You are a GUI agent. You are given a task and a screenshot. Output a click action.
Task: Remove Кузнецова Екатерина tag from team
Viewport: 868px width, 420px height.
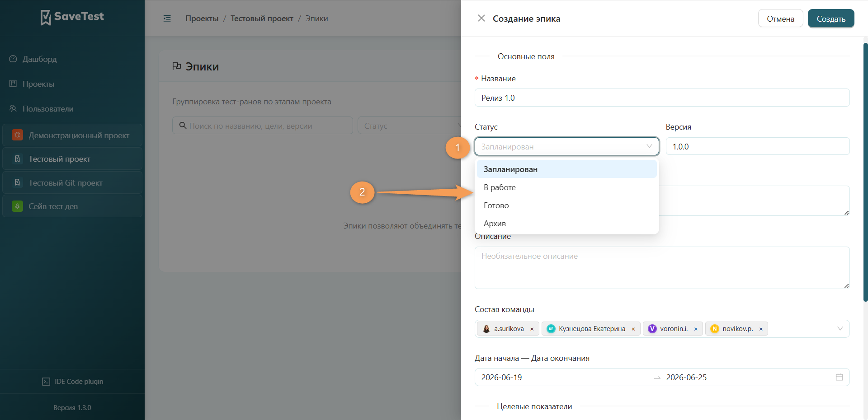[633, 329]
